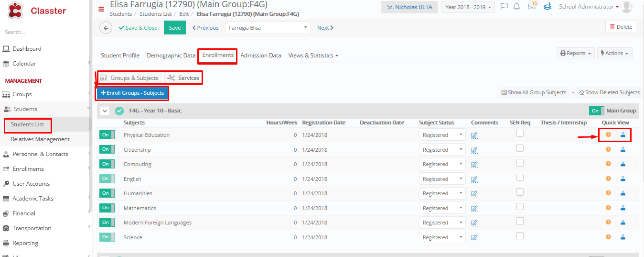Viewport: 644px width, 257px height.
Task: Click the round back arrow button
Action: pyautogui.click(x=106, y=28)
